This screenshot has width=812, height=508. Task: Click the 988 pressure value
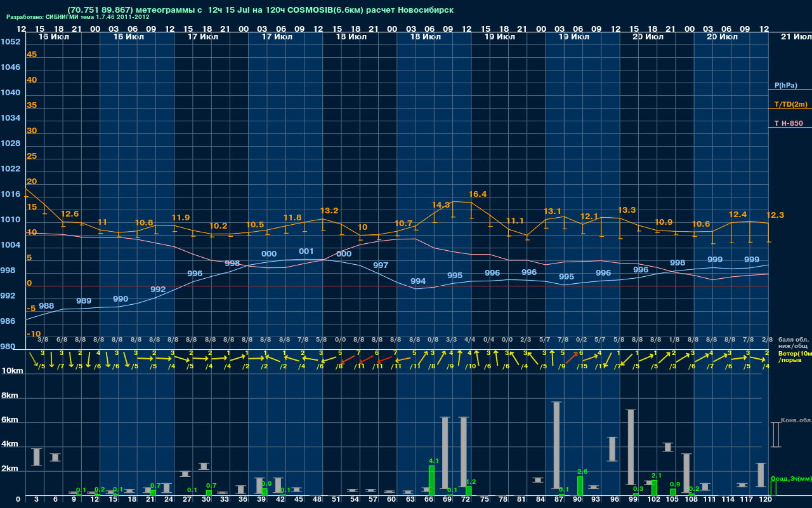pos(46,306)
